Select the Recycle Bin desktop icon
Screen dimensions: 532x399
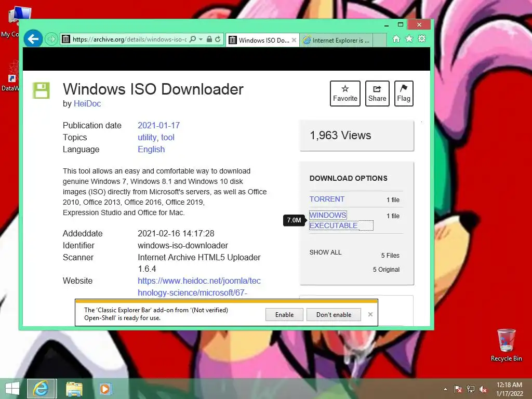tap(506, 345)
